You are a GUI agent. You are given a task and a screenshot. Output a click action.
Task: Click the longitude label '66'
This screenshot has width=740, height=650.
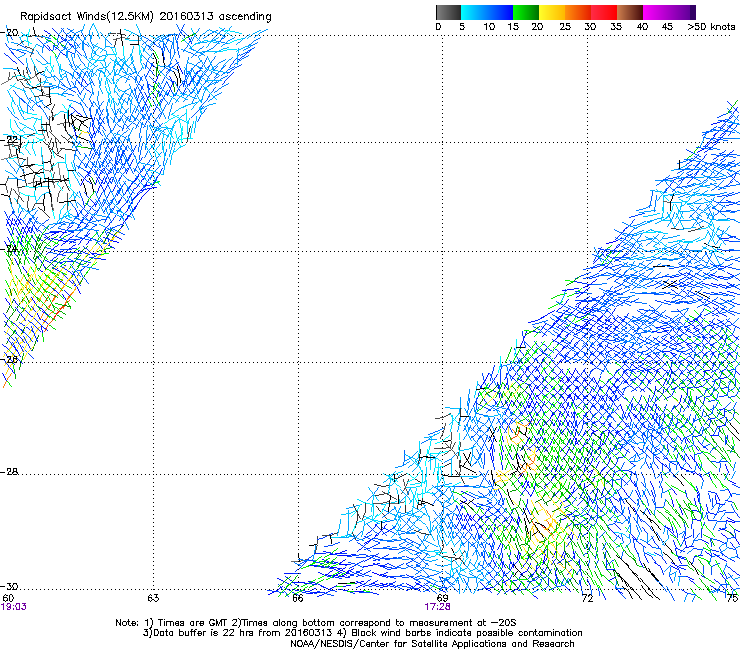click(297, 598)
